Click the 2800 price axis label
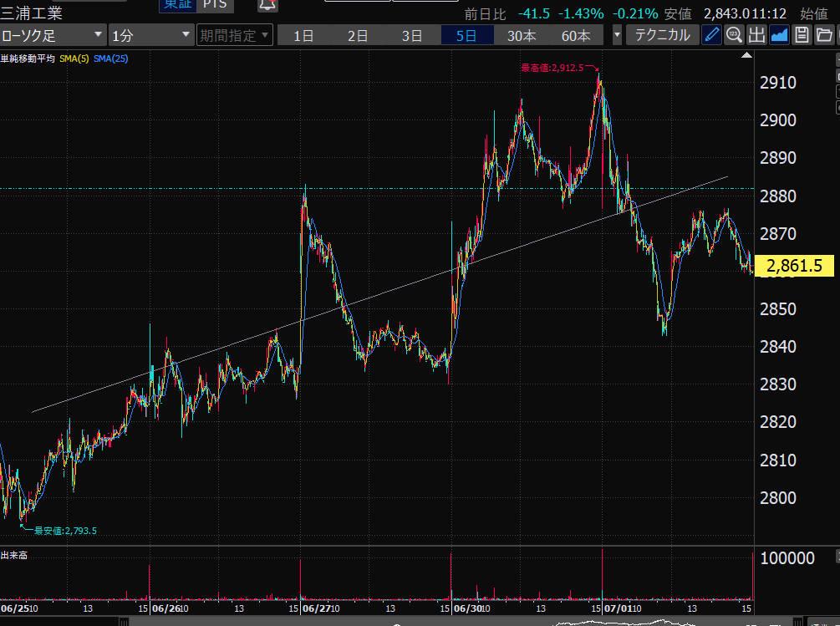 [x=778, y=498]
